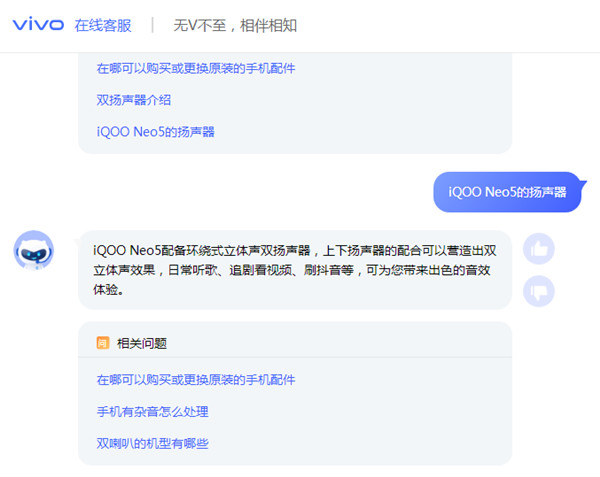Click the thumbs-up feedback icon

pyautogui.click(x=539, y=249)
